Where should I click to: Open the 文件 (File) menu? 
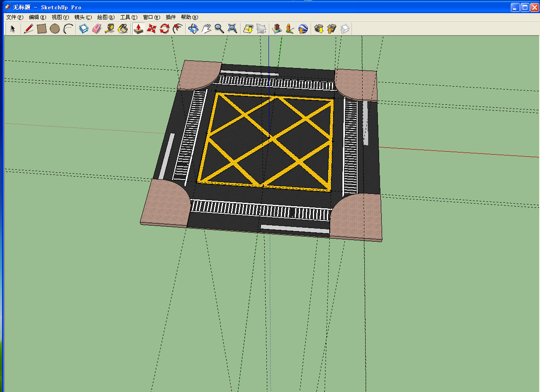point(14,17)
